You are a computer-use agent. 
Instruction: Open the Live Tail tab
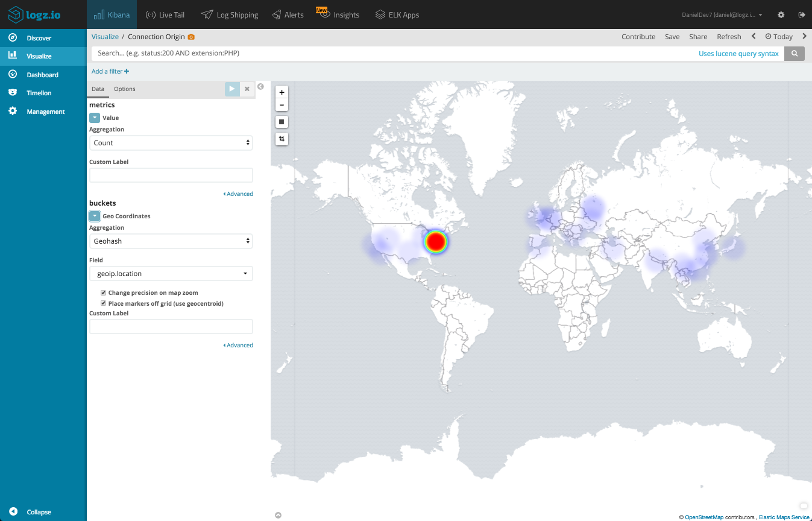(x=165, y=14)
